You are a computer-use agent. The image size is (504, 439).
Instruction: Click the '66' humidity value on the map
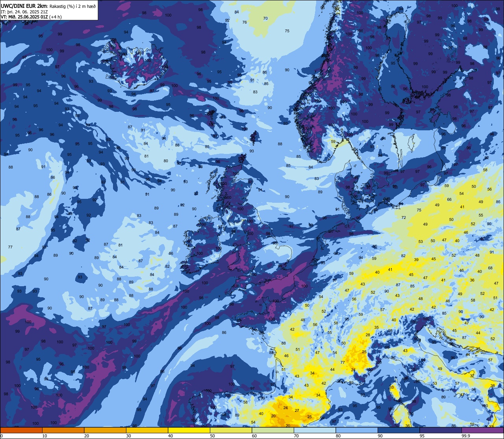click(x=449, y=200)
